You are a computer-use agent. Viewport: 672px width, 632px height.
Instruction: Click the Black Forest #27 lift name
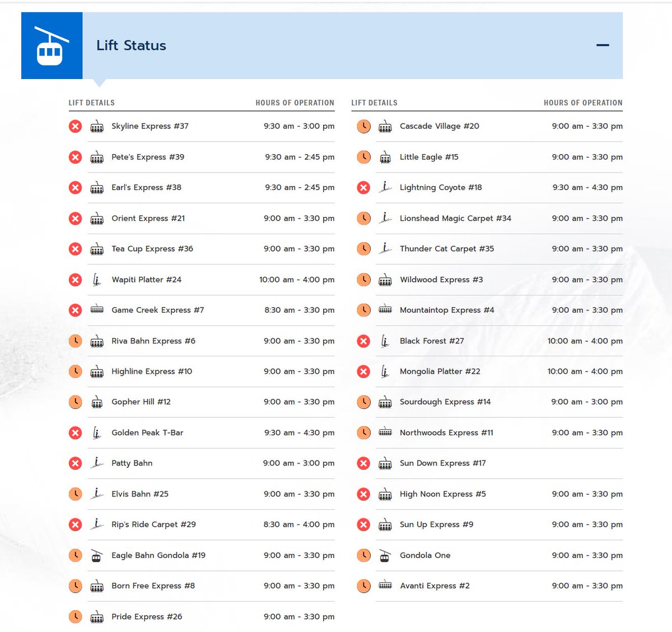(432, 341)
